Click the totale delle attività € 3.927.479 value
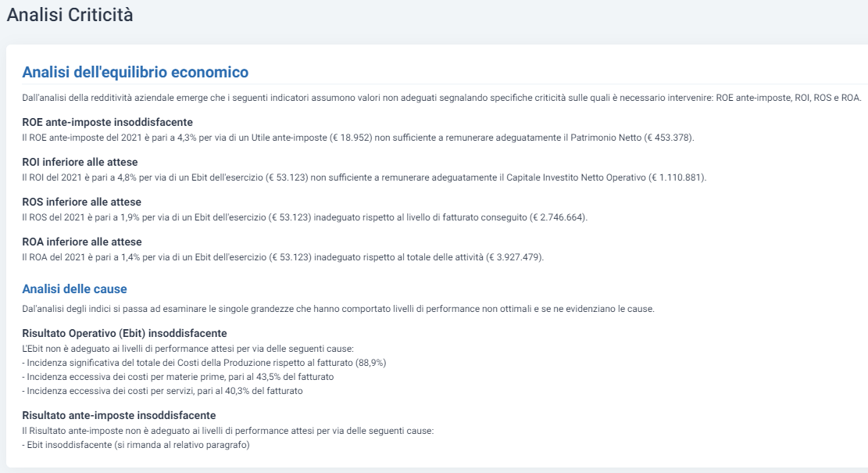Viewport: 868px width, 473px height. click(x=515, y=257)
